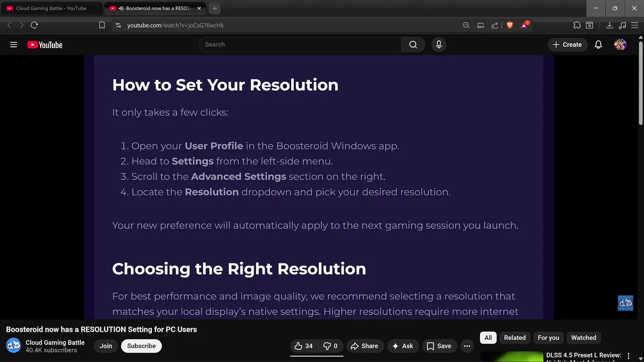This screenshot has height=362, width=644.
Task: Share the video
Action: [x=364, y=346]
